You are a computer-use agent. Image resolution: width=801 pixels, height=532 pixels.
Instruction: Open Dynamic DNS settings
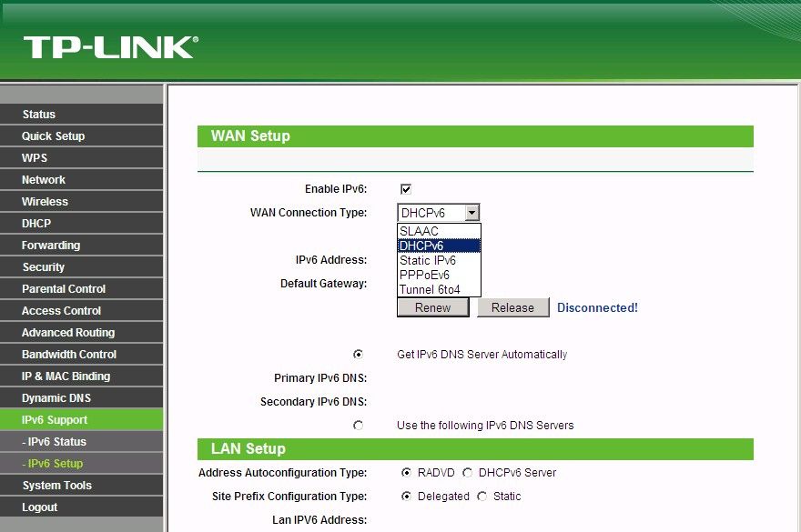pos(81,398)
